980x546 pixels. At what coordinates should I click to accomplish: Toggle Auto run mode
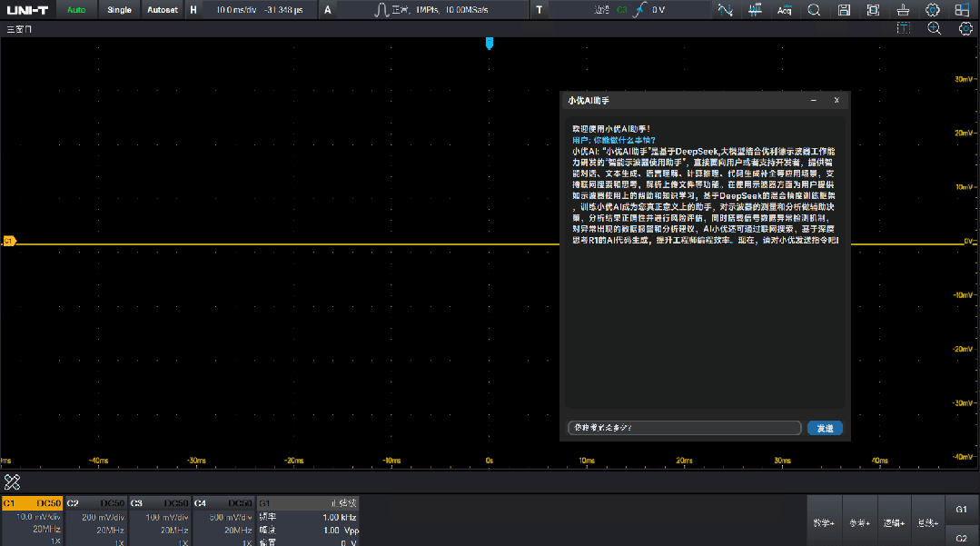[76, 10]
